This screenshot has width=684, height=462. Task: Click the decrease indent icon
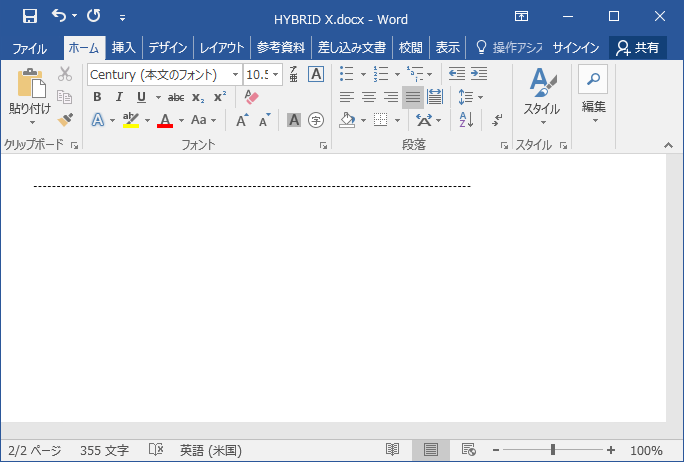click(457, 74)
